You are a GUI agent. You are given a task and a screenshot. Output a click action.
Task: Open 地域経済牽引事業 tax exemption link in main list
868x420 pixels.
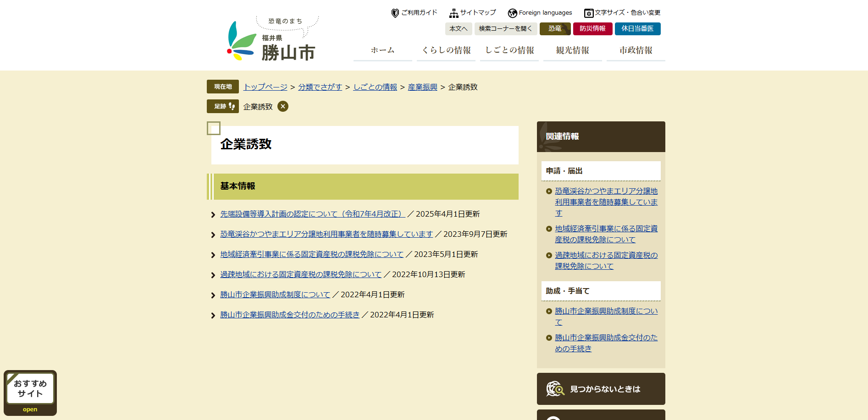point(312,254)
